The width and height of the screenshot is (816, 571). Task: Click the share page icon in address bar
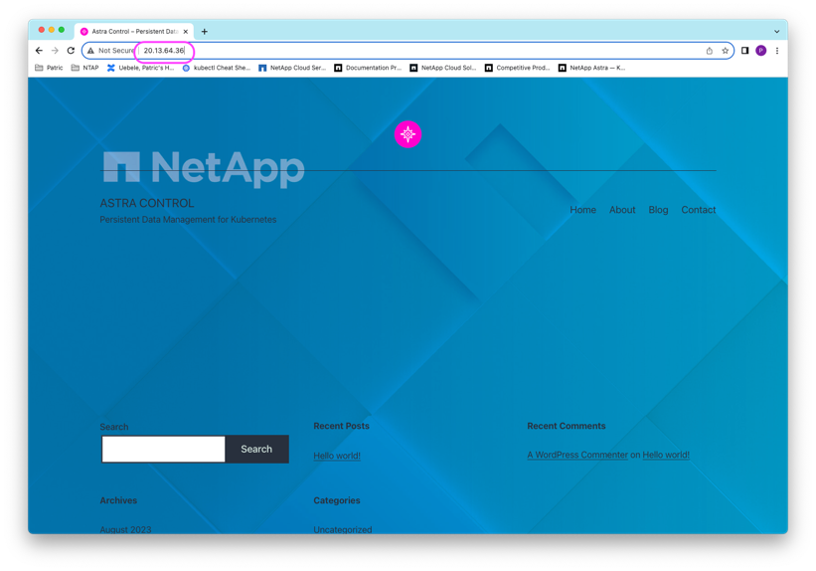pyautogui.click(x=709, y=50)
